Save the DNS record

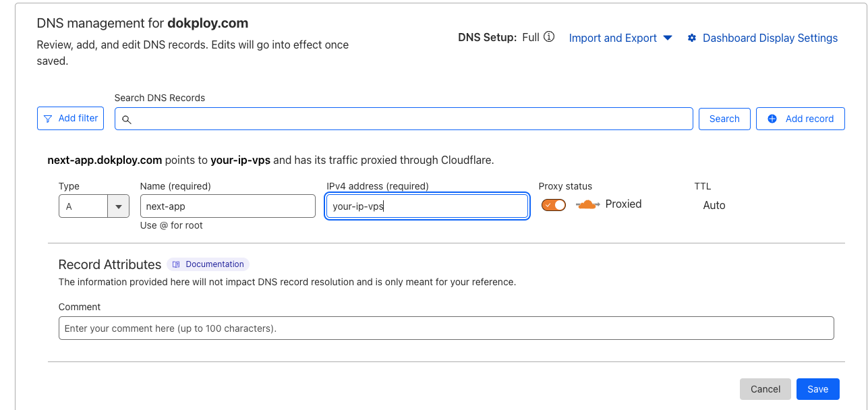pyautogui.click(x=817, y=389)
